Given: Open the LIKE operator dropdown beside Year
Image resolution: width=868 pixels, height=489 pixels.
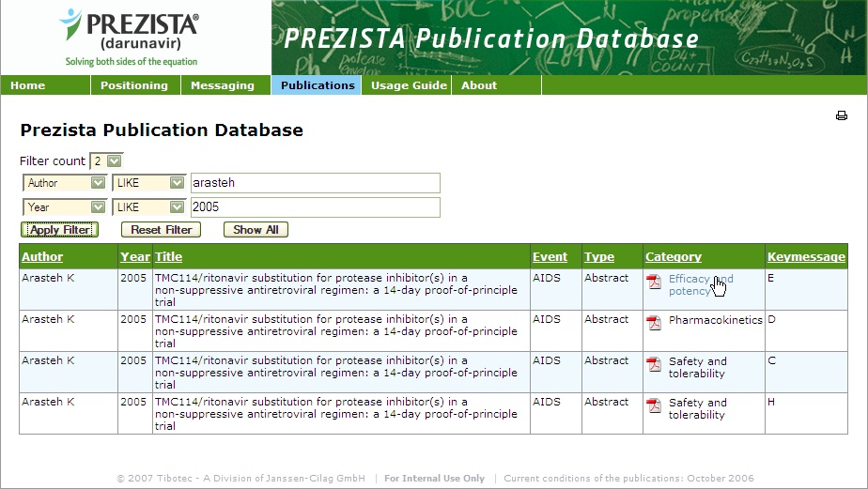Looking at the screenshot, I should [x=148, y=207].
